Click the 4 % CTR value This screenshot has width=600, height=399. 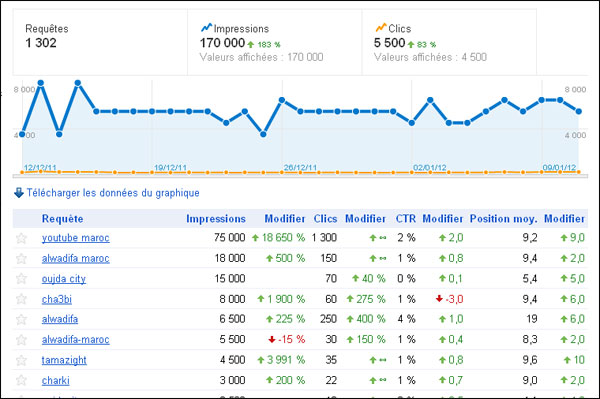[406, 319]
